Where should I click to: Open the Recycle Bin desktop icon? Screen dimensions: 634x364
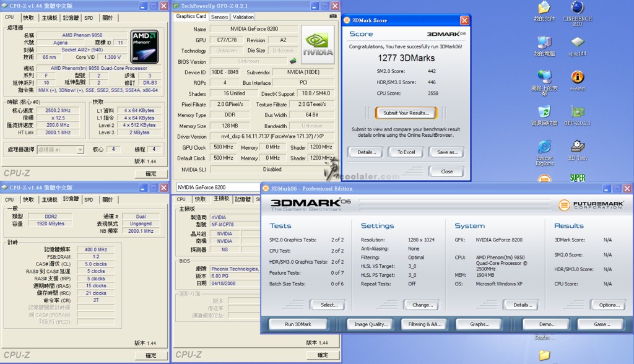point(545,115)
